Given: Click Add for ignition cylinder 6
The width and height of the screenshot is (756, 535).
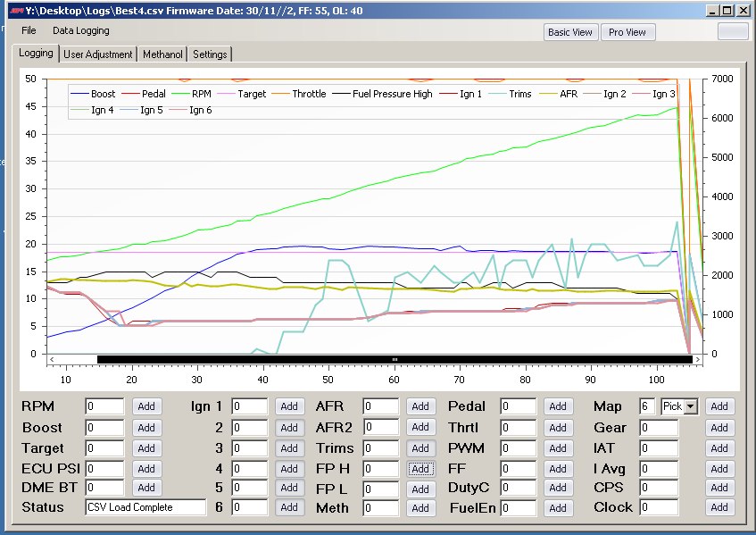Looking at the screenshot, I should (289, 507).
